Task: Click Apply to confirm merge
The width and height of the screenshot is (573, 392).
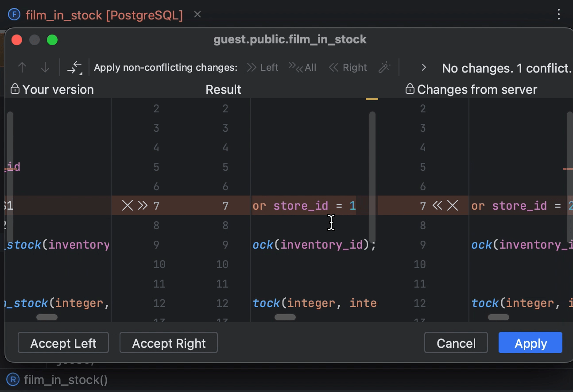Action: click(x=530, y=343)
